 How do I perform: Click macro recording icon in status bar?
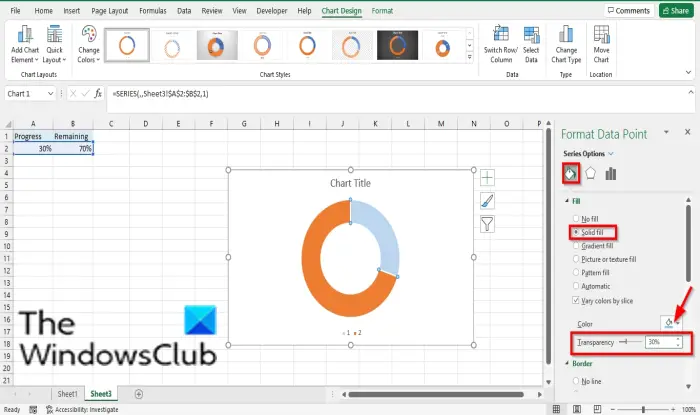pyautogui.click(x=33, y=410)
